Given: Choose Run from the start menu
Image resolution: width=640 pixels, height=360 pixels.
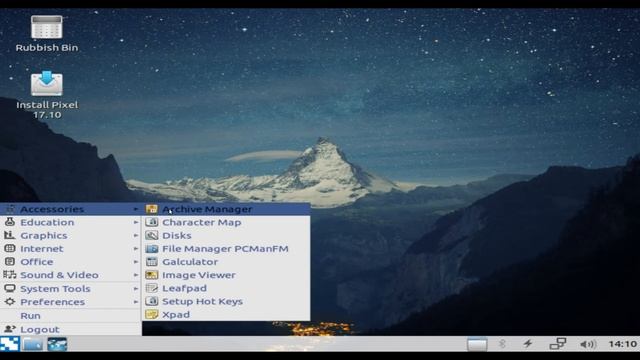Looking at the screenshot, I should tap(71, 316).
